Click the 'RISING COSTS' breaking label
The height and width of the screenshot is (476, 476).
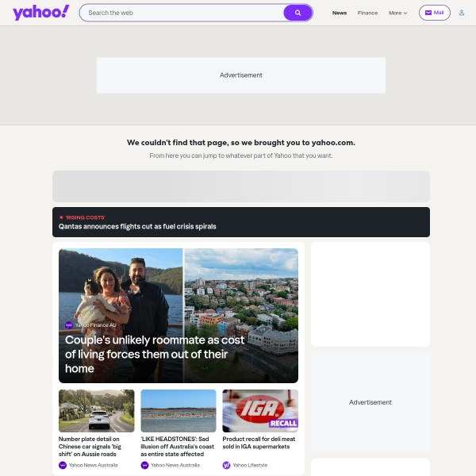[x=86, y=217]
